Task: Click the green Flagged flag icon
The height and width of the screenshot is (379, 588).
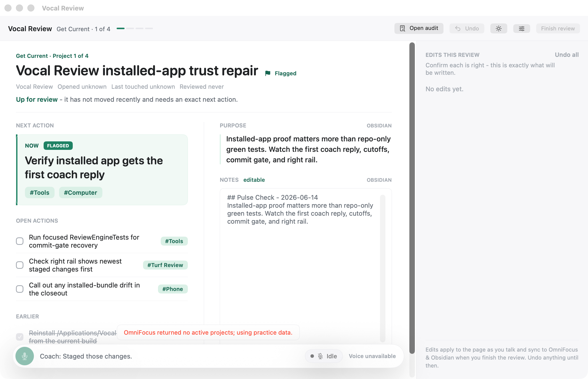Action: [x=268, y=73]
